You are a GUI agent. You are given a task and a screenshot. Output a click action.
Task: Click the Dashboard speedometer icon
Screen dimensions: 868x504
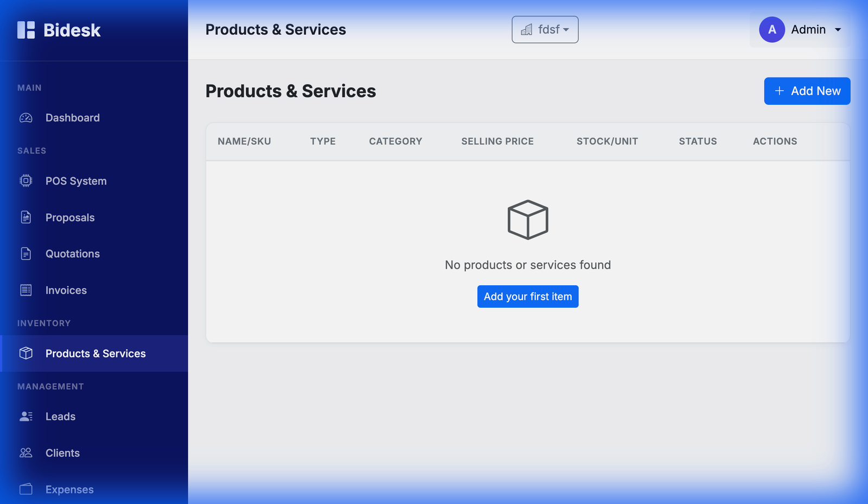(x=25, y=117)
